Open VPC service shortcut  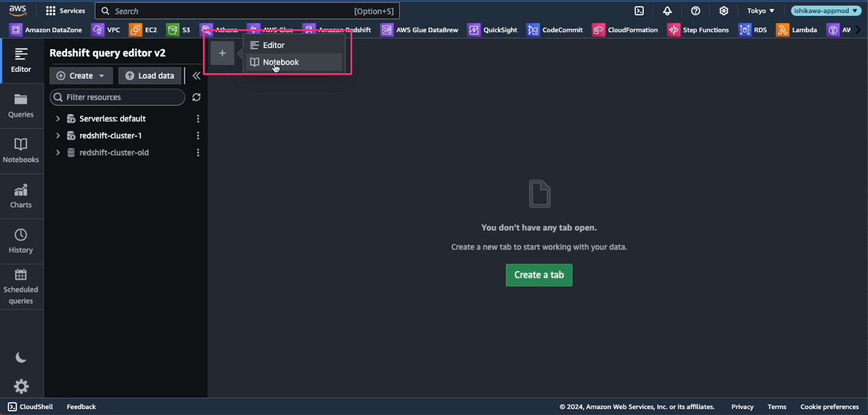tap(106, 30)
